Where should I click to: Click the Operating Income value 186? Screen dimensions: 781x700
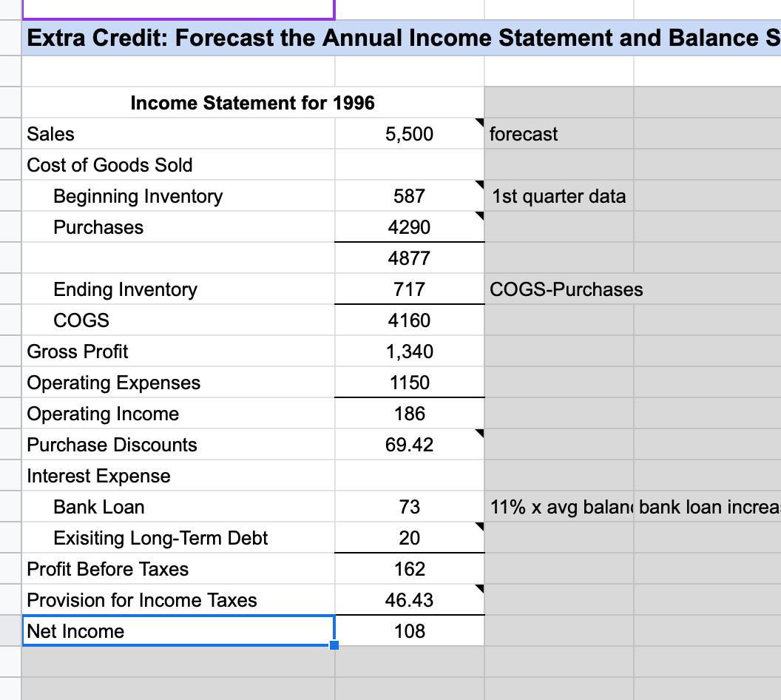[x=410, y=414]
